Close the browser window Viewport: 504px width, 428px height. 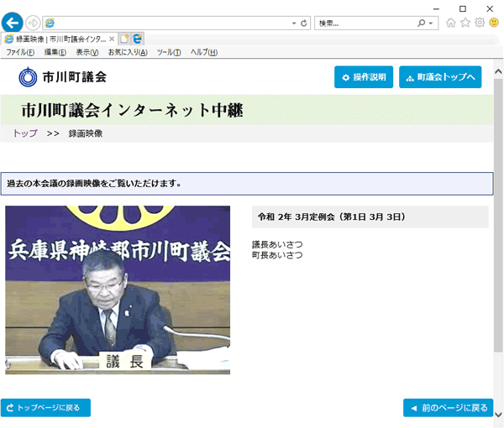(x=490, y=8)
